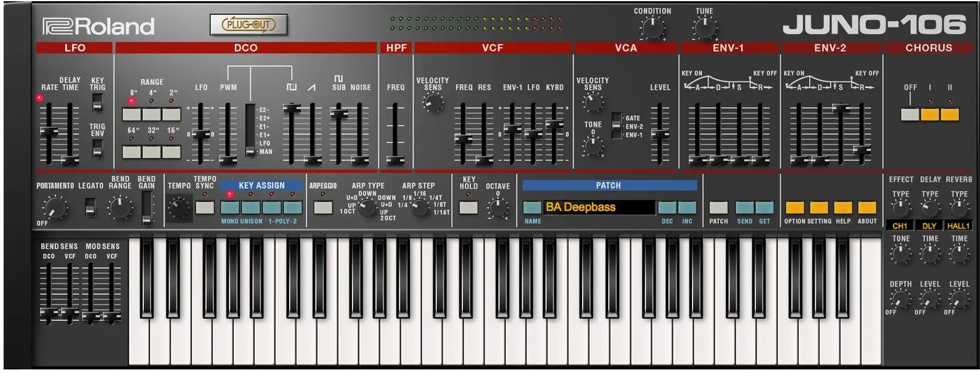This screenshot has height=376, width=980.
Task: Open the BA Deepbass patch display
Action: (599, 207)
